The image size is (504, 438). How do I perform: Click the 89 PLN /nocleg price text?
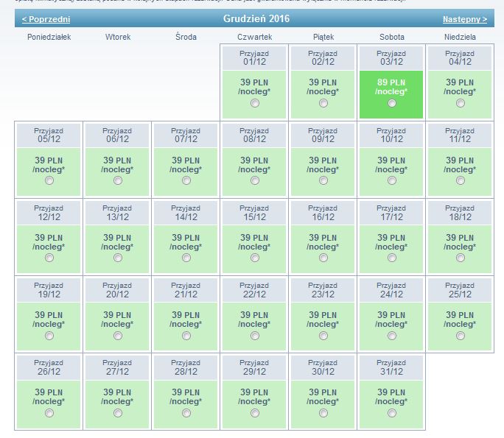(x=391, y=87)
